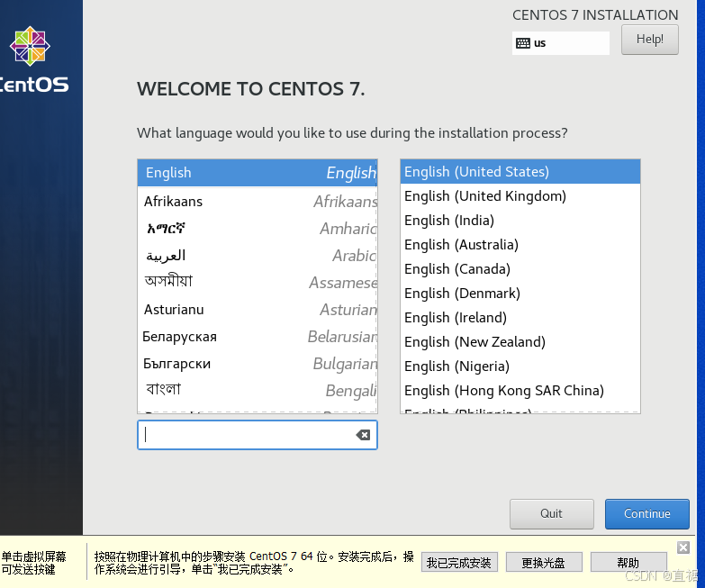Viewport: 705px width, 588px height.
Task: Select the Amharic language row
Action: point(258,229)
